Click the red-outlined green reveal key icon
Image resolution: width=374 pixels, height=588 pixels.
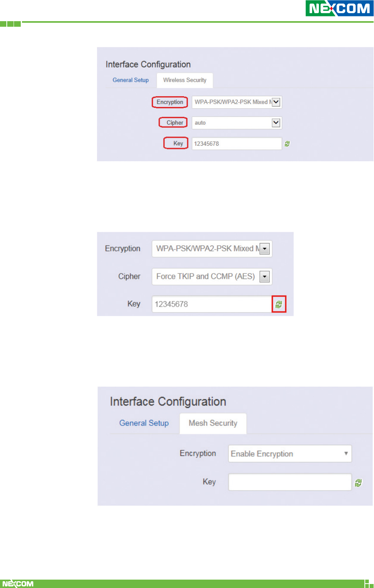coord(279,304)
